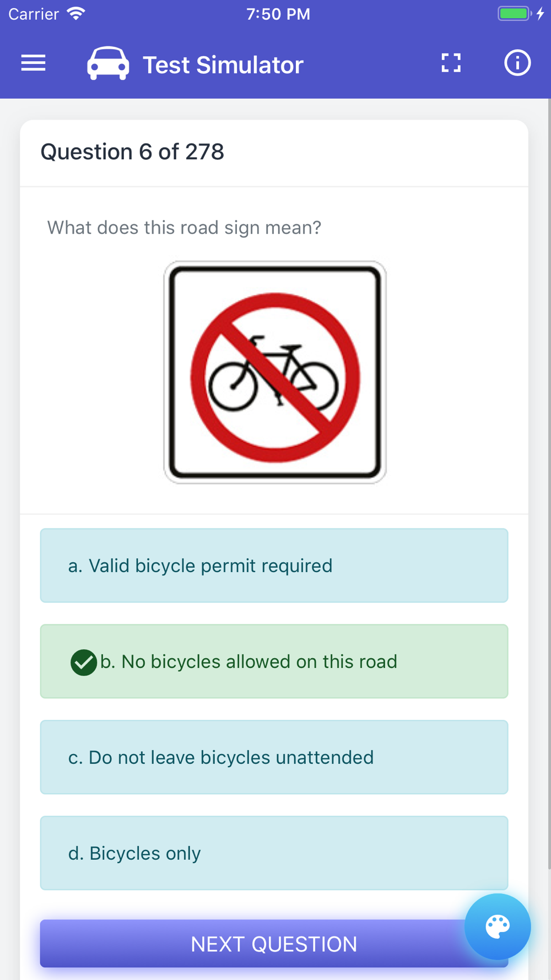Tap the car logo icon
Screen dimensions: 551x980
click(x=108, y=63)
